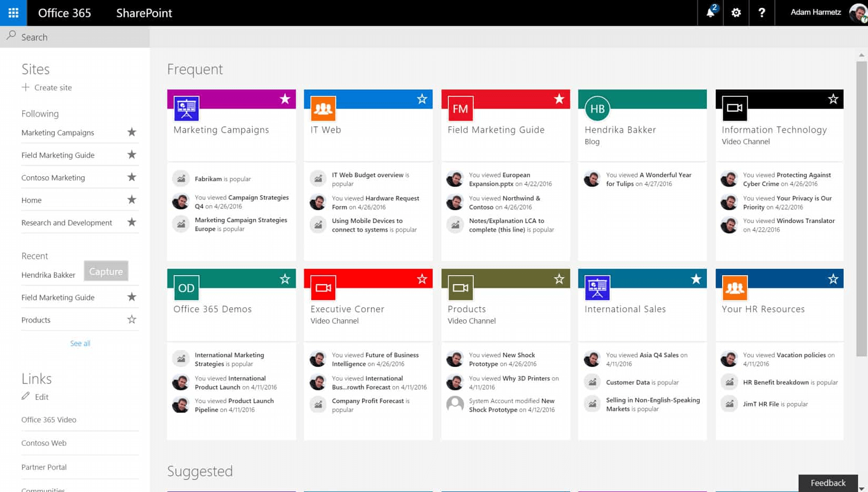Click the Products video channel icon
This screenshot has height=492, width=868.
point(461,288)
